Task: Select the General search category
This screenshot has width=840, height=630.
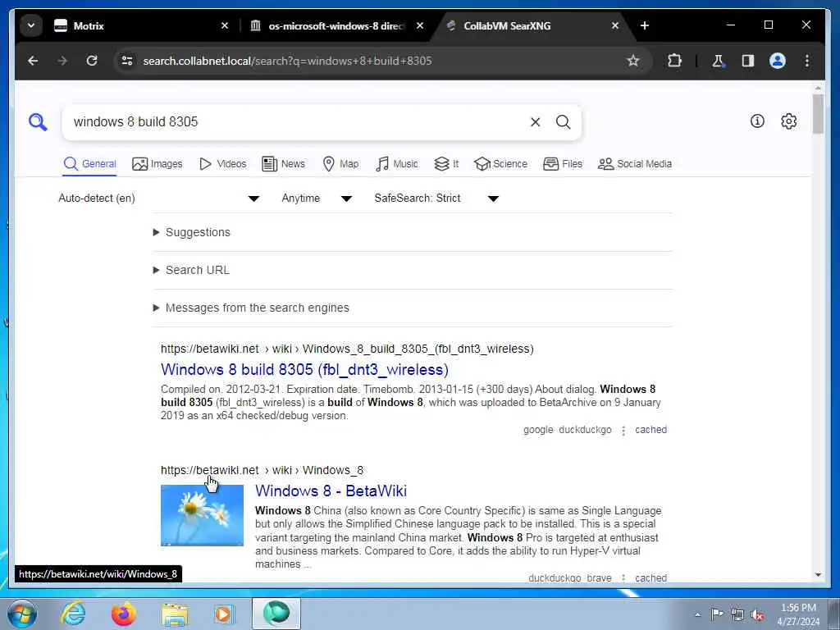Action: [90, 164]
